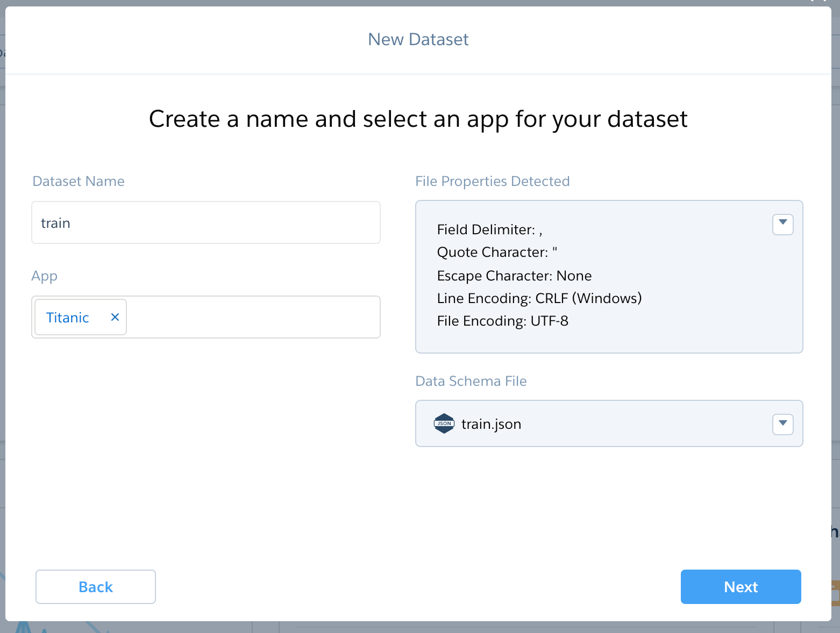Remove the Titanic app pill
This screenshot has height=633, width=840.
(x=115, y=317)
